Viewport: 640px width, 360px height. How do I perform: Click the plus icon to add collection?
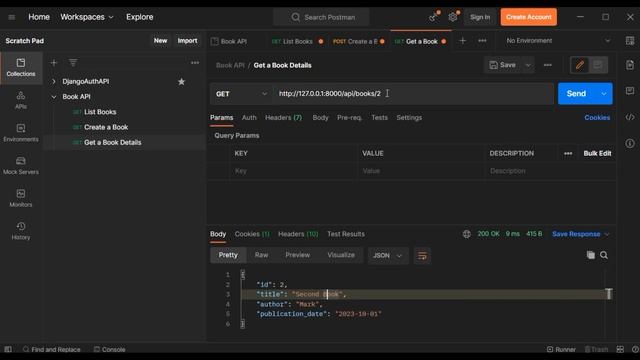coord(54,63)
